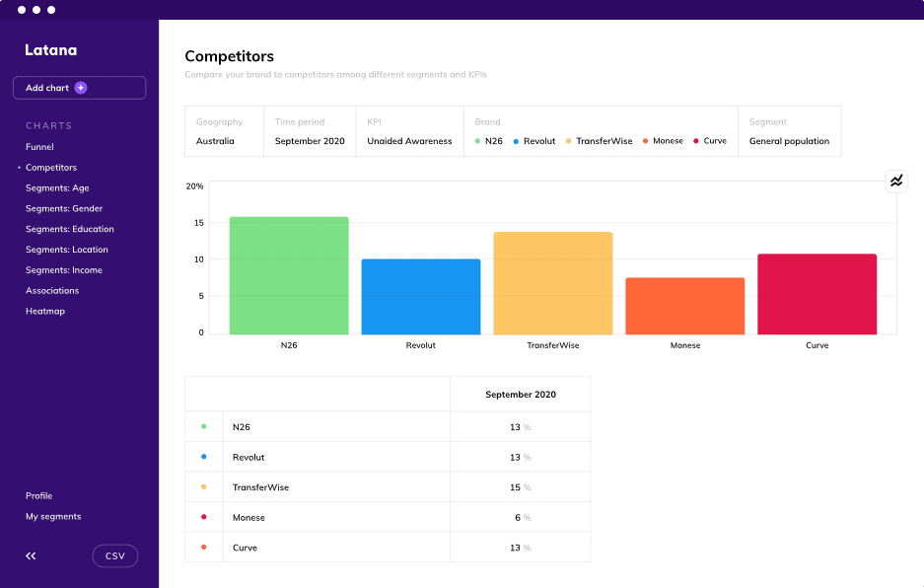
Task: Click the red Curve legend dot
Action: [696, 141]
